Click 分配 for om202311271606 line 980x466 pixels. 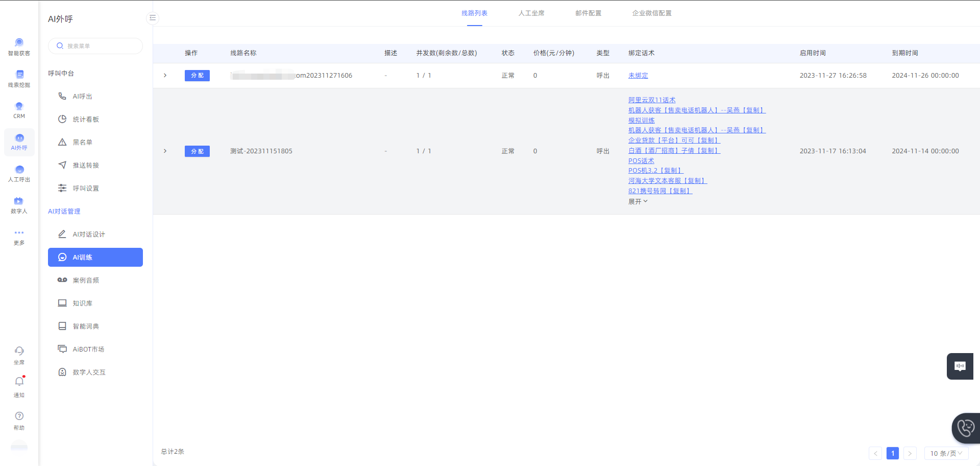tap(197, 76)
